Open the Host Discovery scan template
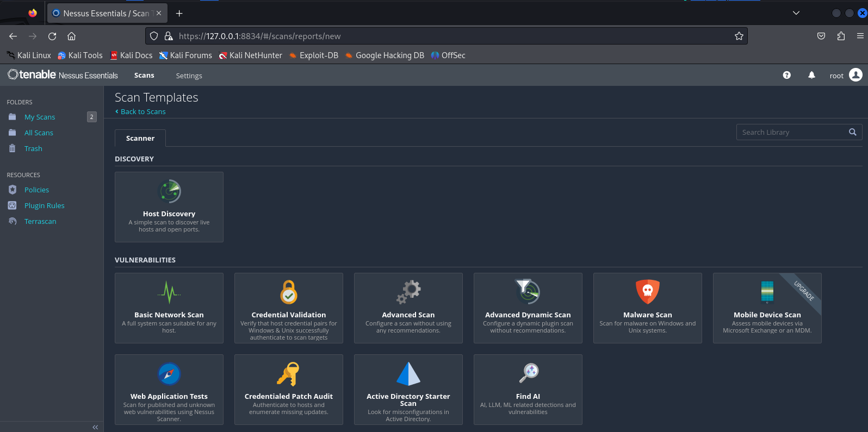Image resolution: width=868 pixels, height=432 pixels. tap(169, 207)
